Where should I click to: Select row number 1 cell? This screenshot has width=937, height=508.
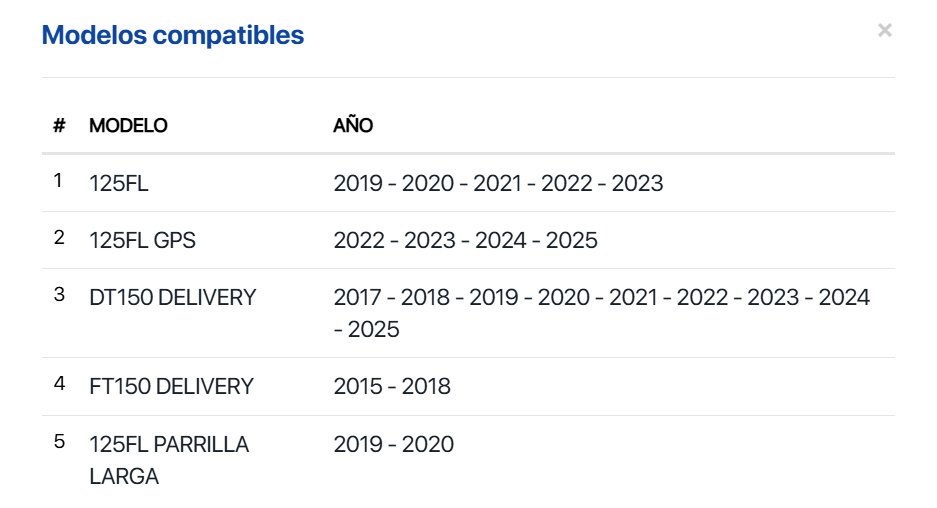pyautogui.click(x=59, y=181)
